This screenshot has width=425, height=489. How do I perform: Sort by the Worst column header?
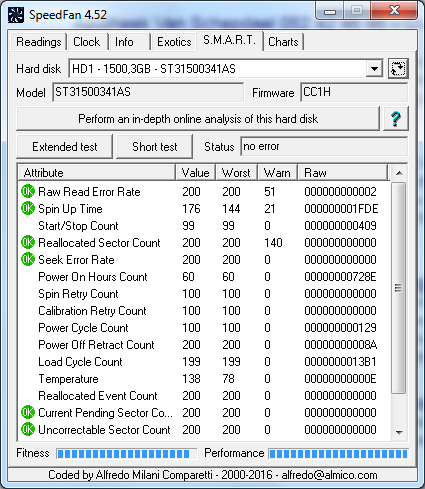237,173
